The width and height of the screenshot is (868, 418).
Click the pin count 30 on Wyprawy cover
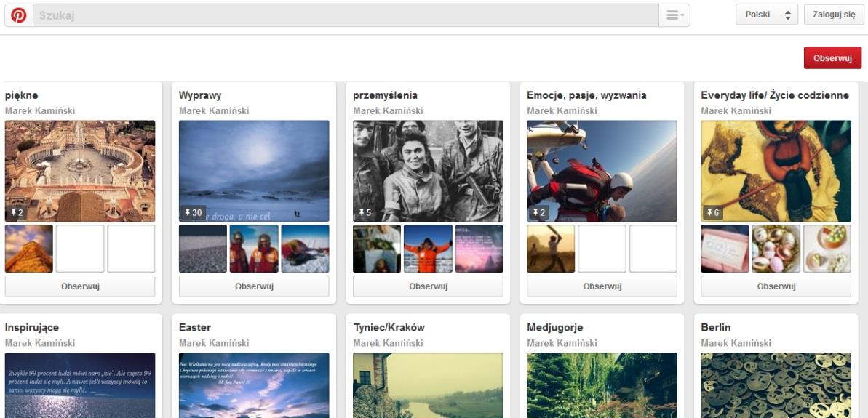click(194, 213)
